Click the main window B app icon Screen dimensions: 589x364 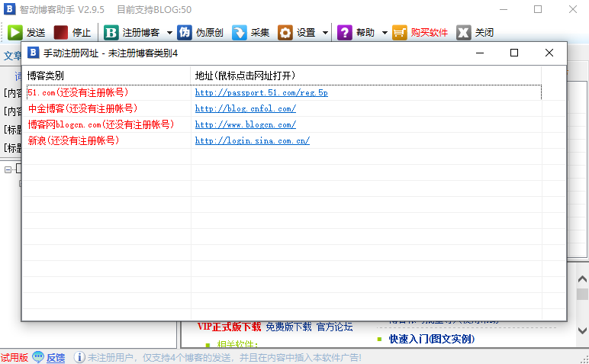click(x=9, y=9)
